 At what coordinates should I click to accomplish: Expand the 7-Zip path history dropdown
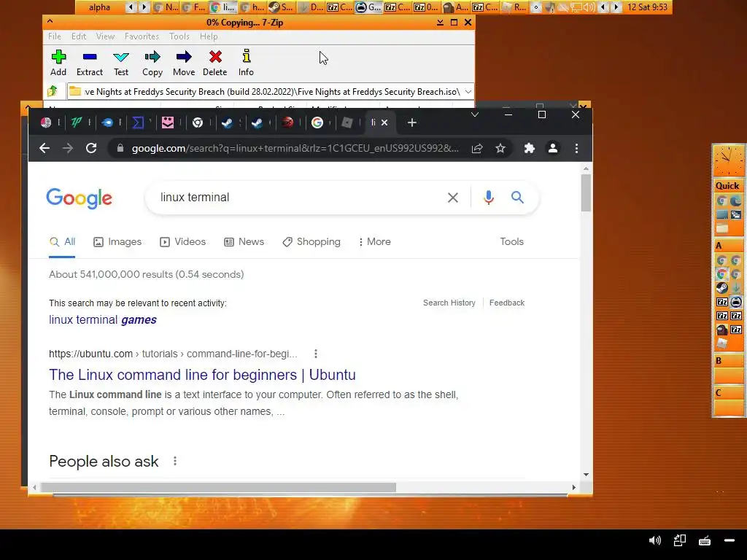[x=468, y=91]
